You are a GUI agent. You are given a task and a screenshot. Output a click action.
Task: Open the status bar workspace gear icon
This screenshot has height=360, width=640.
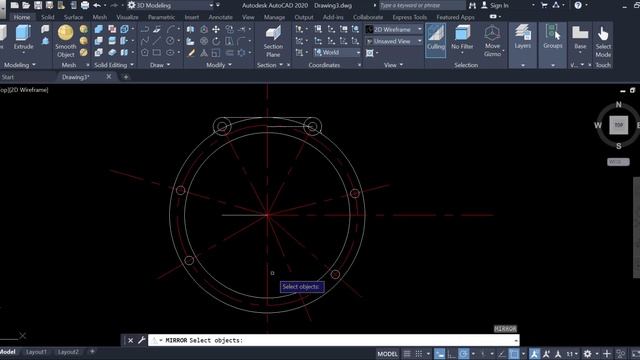(x=587, y=354)
